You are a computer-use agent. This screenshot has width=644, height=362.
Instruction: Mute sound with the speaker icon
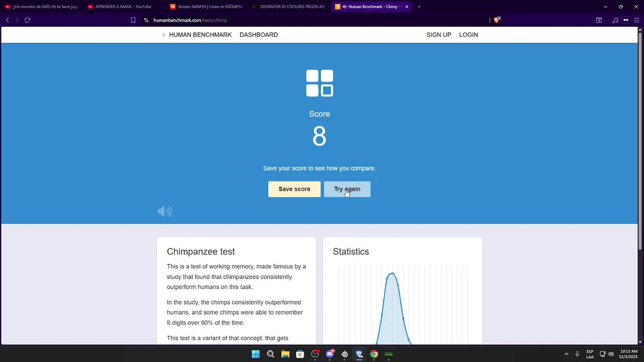pos(165,211)
